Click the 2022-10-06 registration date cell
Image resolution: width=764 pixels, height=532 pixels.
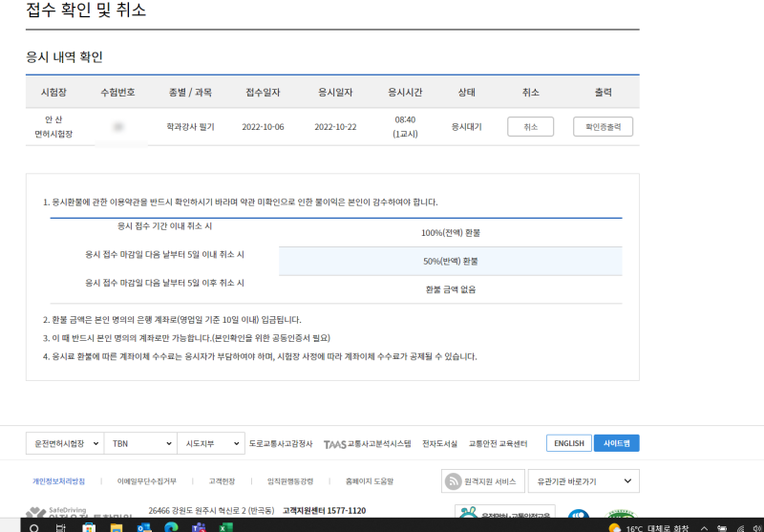click(264, 127)
